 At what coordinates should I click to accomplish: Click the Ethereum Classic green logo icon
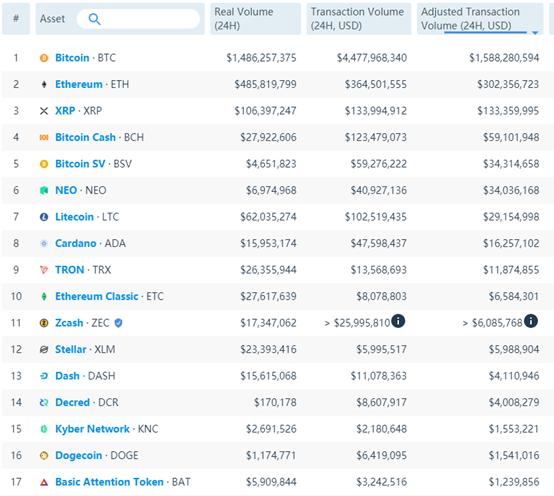tap(44, 296)
